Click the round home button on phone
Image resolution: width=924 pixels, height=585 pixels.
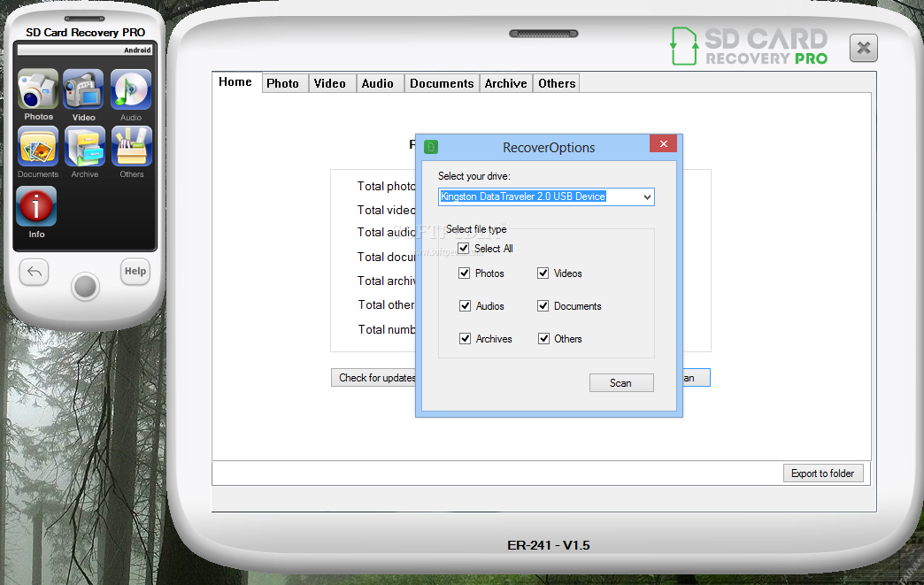click(x=86, y=287)
